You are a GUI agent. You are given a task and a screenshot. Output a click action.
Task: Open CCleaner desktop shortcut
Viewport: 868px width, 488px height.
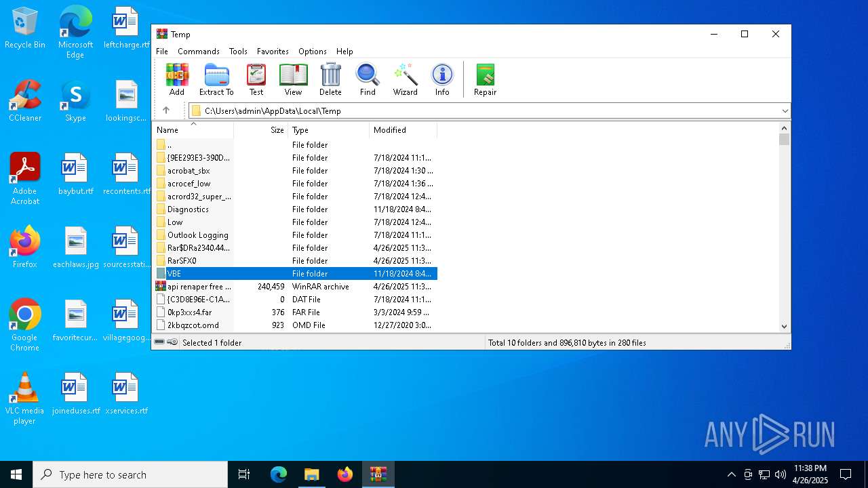pyautogui.click(x=25, y=101)
